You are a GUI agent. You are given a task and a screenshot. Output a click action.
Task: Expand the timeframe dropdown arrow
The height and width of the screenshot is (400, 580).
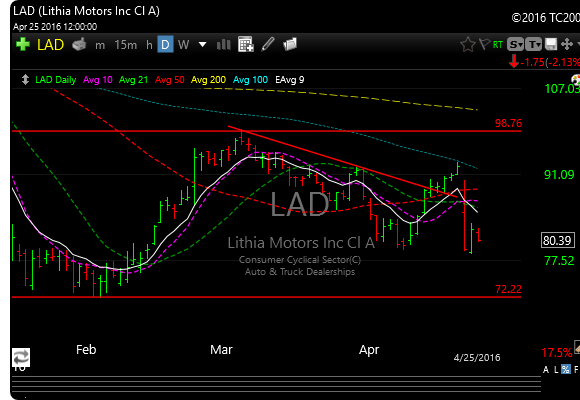202,45
